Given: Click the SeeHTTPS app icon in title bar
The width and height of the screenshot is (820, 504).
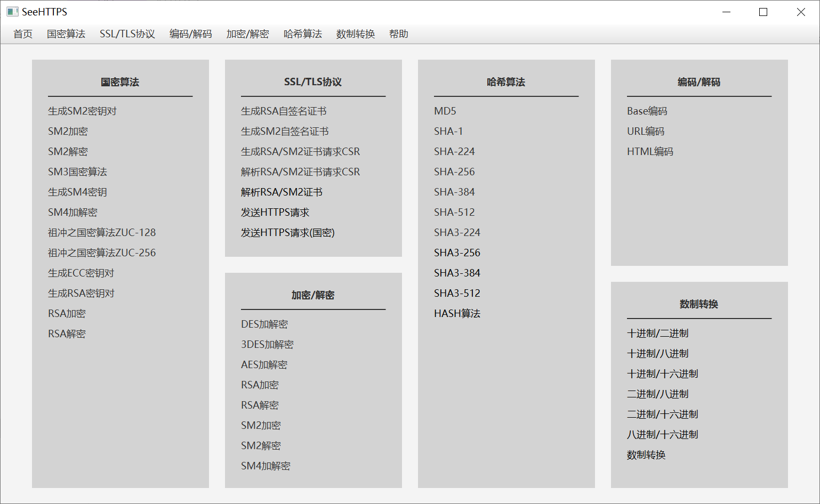Looking at the screenshot, I should point(12,12).
